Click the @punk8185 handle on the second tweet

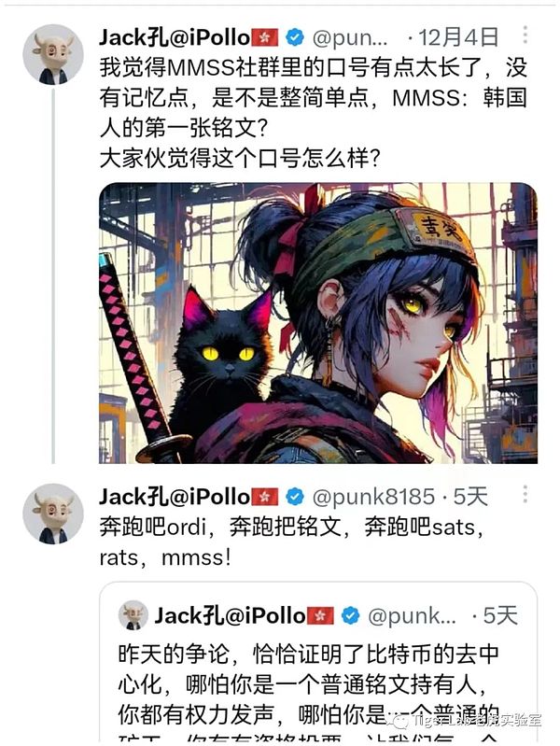pos(373,497)
